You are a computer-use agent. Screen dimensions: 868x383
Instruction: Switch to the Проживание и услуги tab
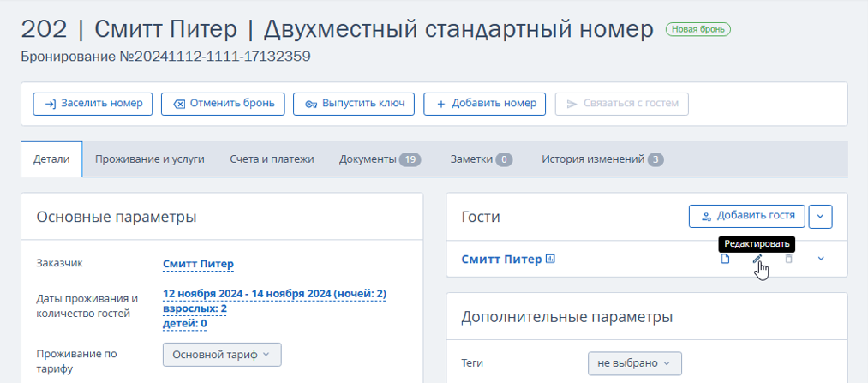point(150,159)
